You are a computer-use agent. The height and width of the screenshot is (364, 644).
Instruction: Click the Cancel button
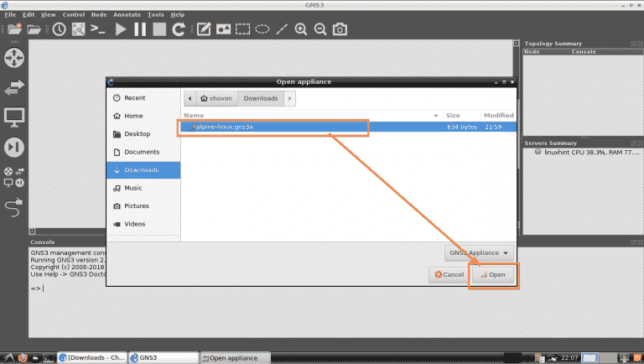pyautogui.click(x=449, y=275)
